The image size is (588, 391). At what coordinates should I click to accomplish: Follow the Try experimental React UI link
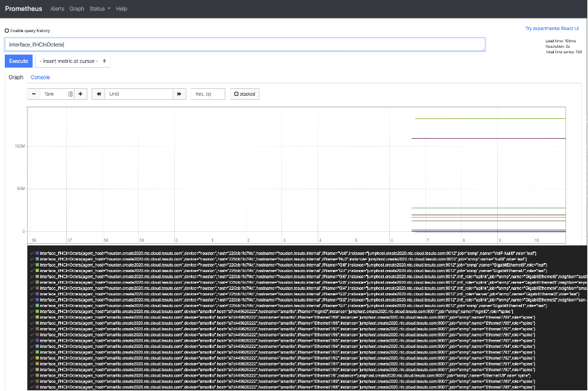552,28
